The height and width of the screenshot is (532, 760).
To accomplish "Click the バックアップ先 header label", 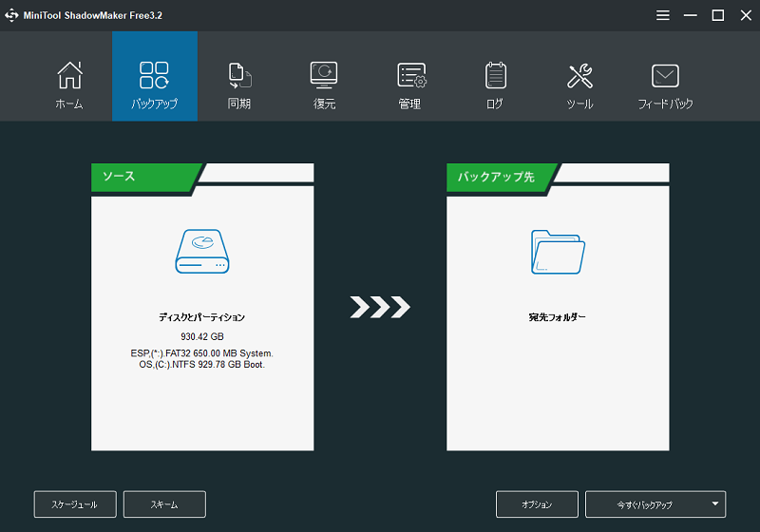I will 496,177.
